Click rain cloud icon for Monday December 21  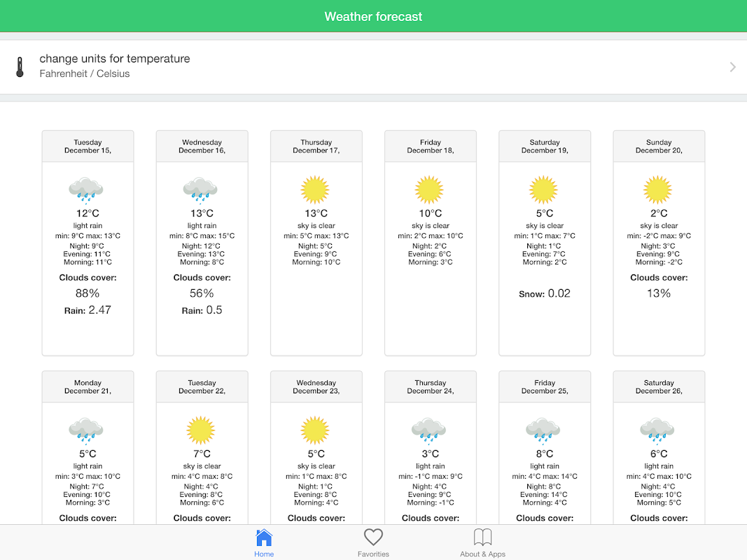click(x=86, y=431)
